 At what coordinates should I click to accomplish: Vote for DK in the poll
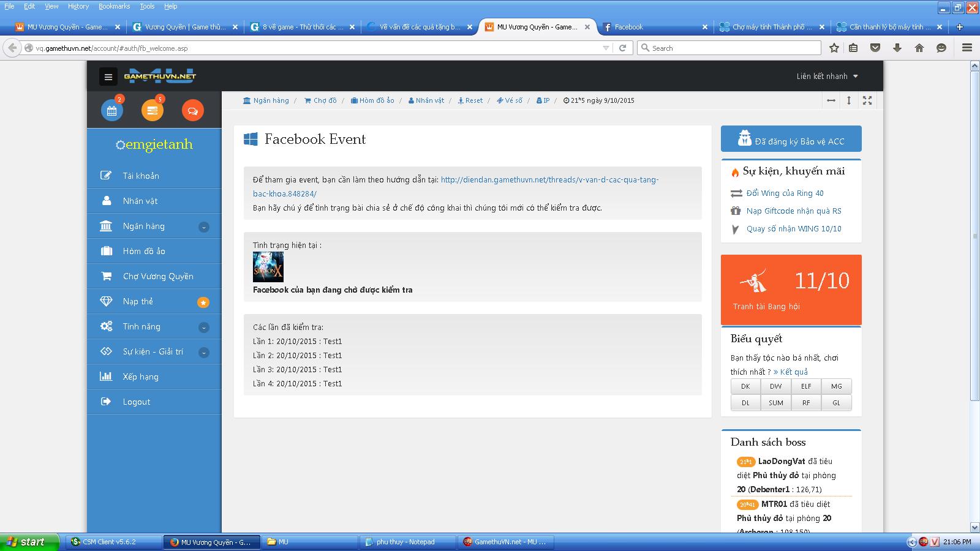(745, 386)
